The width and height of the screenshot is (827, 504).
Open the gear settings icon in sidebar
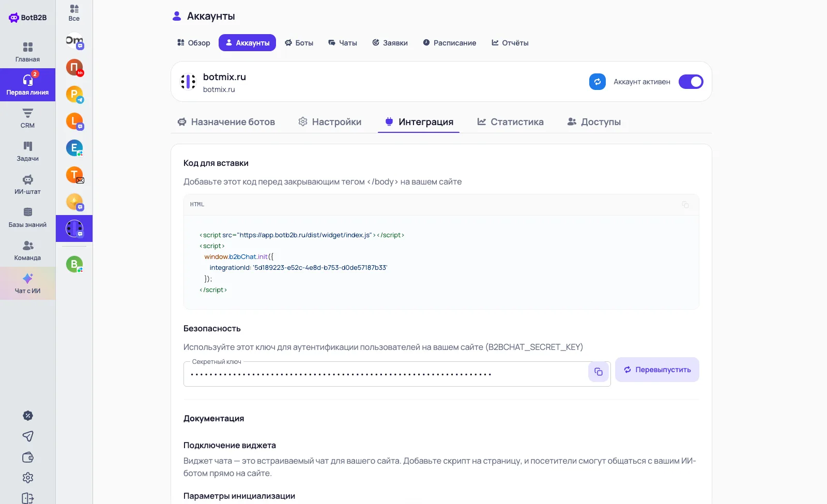click(x=28, y=478)
